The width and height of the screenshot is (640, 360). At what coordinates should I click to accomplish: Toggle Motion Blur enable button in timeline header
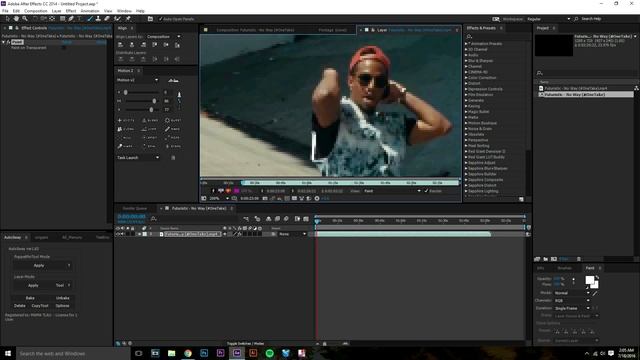(286, 219)
